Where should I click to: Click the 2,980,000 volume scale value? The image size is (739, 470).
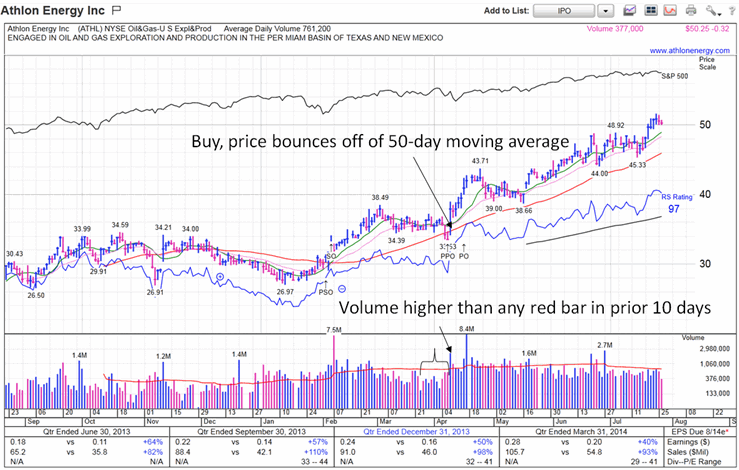(715, 349)
